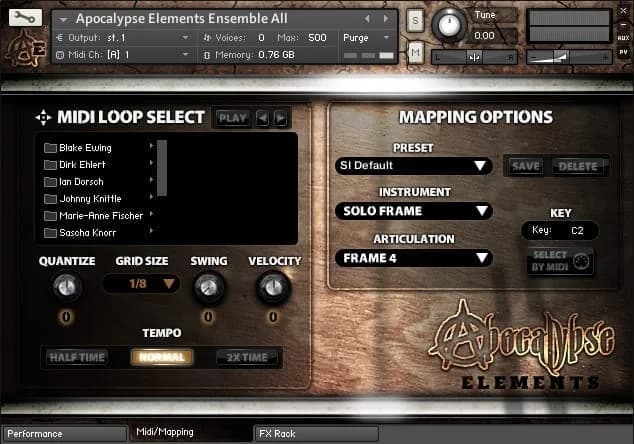Click the Swing value 0

208,317
